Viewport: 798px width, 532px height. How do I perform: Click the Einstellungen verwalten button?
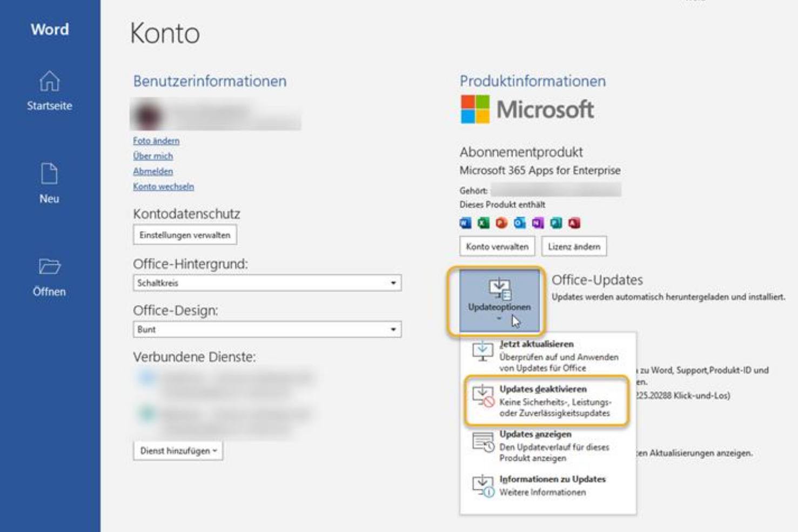(185, 235)
